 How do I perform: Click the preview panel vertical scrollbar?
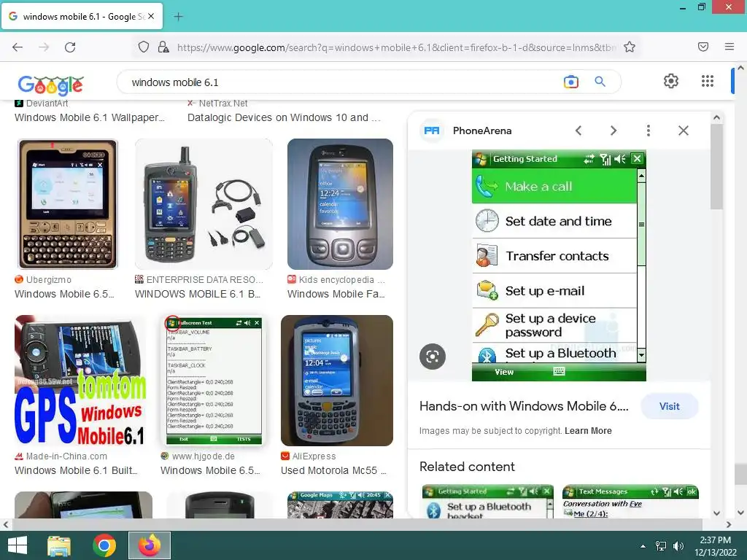tap(716, 167)
